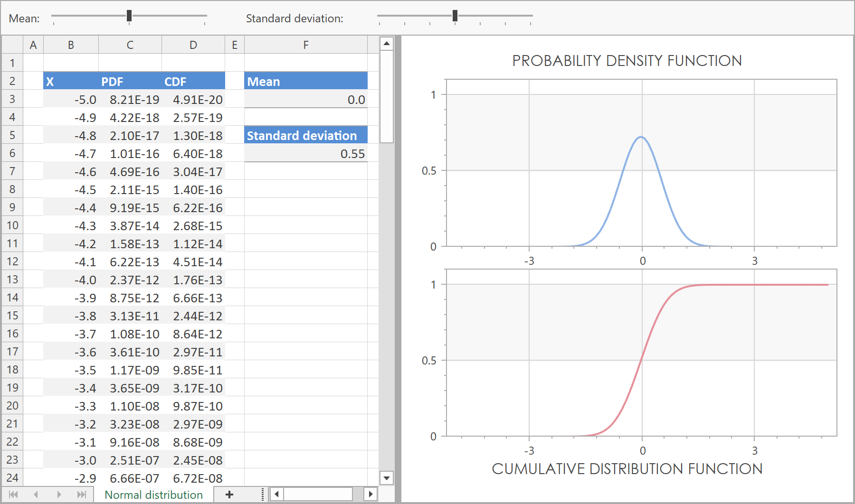The width and height of the screenshot is (855, 504).
Task: Jump to last sheet tab arrow
Action: pyautogui.click(x=82, y=495)
